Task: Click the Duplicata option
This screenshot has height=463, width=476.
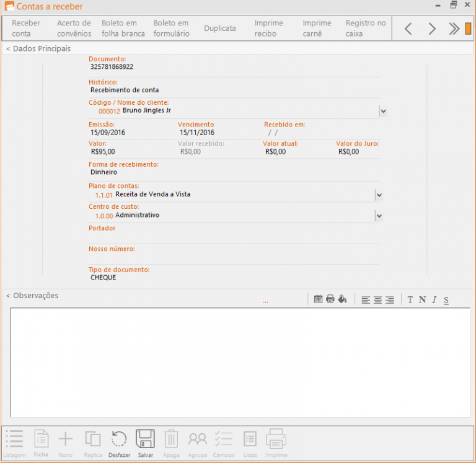Action: point(220,29)
